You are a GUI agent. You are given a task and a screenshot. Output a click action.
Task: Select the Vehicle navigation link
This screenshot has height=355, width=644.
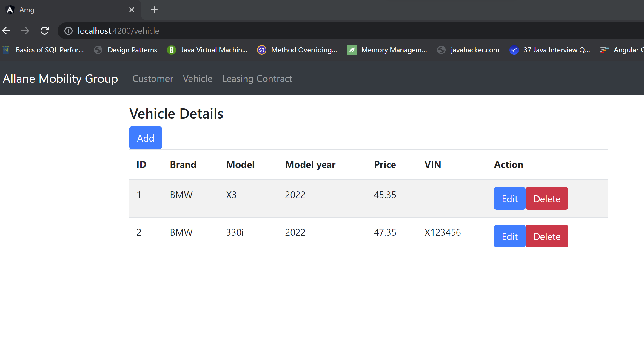pyautogui.click(x=198, y=79)
